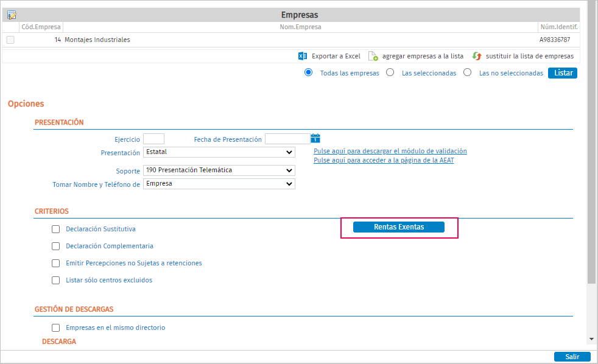Choose the Las seleccionadas radio option

pyautogui.click(x=390, y=72)
